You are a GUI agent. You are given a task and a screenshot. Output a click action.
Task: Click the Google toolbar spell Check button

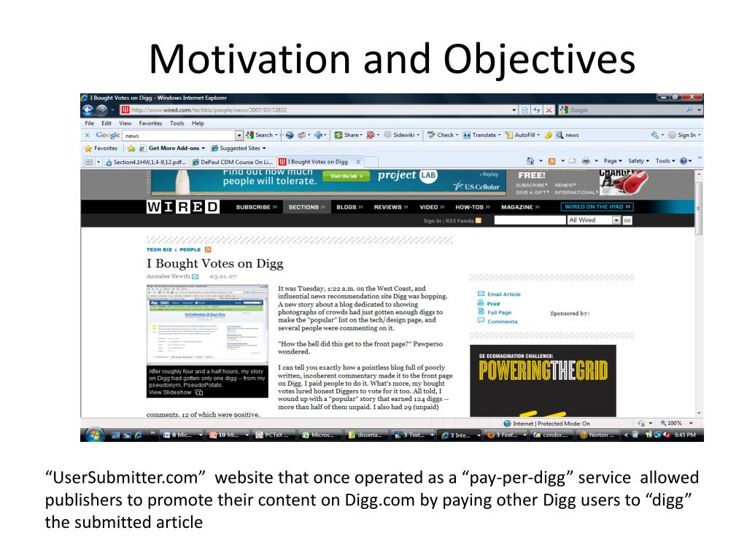(443, 135)
